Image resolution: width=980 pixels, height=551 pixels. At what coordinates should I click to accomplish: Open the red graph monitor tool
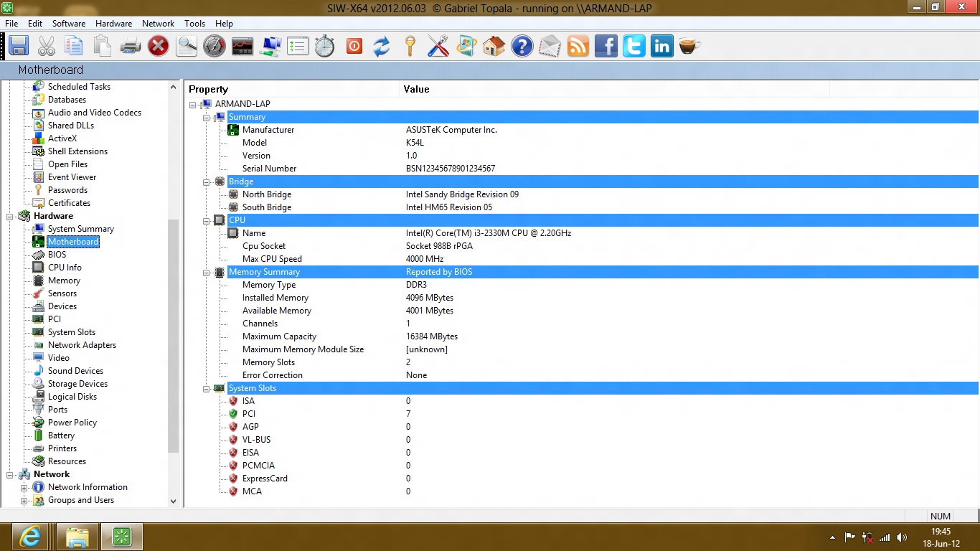(x=242, y=47)
